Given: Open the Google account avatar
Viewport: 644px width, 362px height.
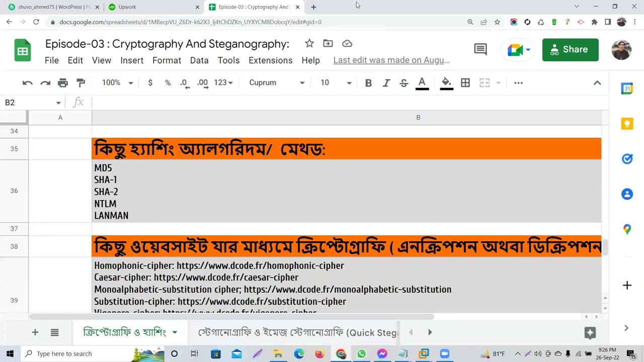Looking at the screenshot, I should [621, 50].
